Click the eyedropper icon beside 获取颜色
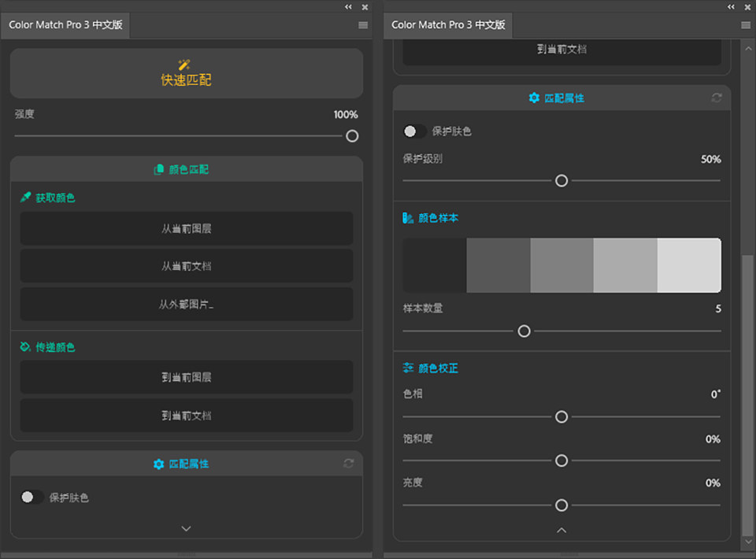This screenshot has width=756, height=559. 25,197
